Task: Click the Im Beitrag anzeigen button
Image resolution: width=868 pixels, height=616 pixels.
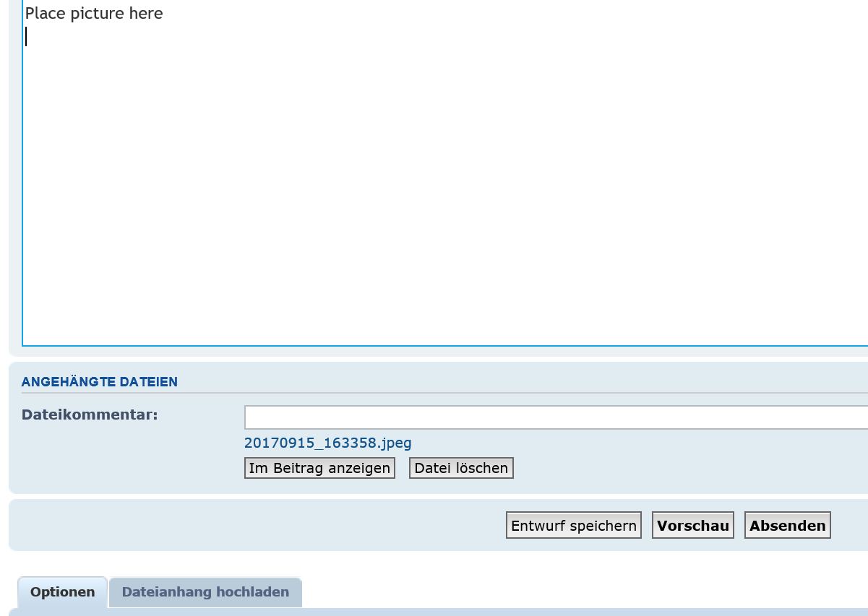Action: 319,468
